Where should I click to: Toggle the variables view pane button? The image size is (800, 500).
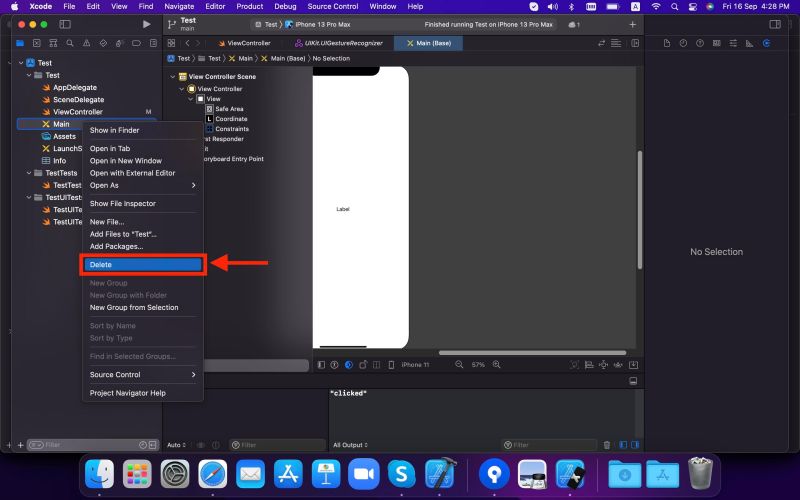(x=623, y=445)
